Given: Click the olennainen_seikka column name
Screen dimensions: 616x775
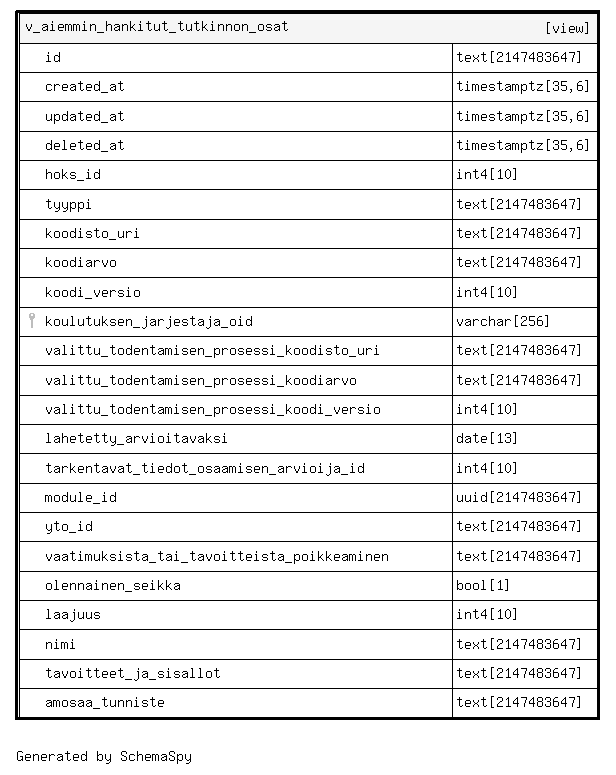Looking at the screenshot, I should 113,585.
